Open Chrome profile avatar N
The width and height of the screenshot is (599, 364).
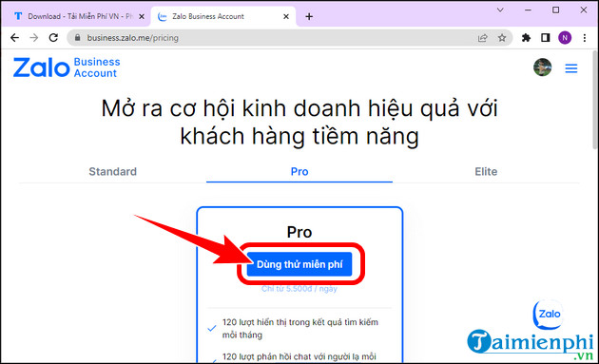[x=565, y=38]
